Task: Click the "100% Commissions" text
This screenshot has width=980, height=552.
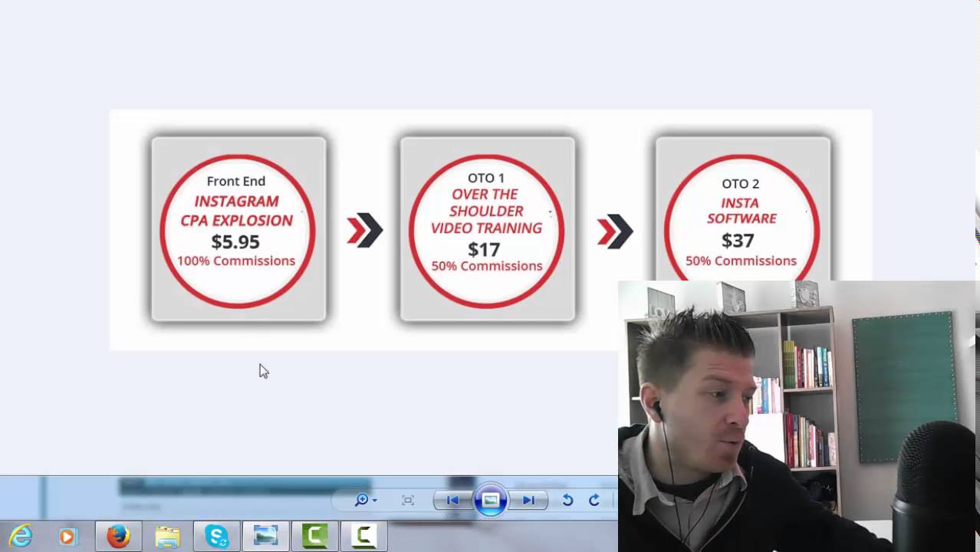Action: click(236, 261)
